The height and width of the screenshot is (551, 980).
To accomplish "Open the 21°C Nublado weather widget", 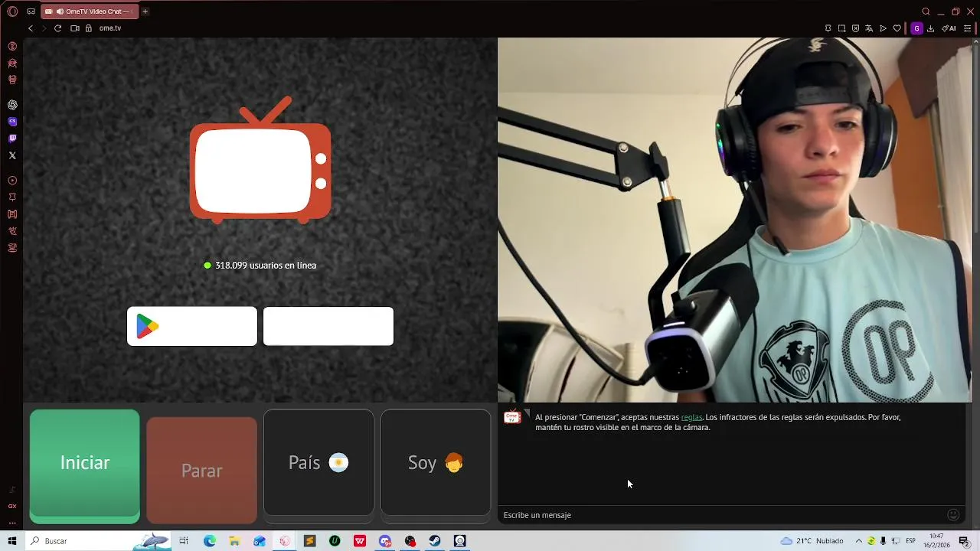I will (x=812, y=541).
